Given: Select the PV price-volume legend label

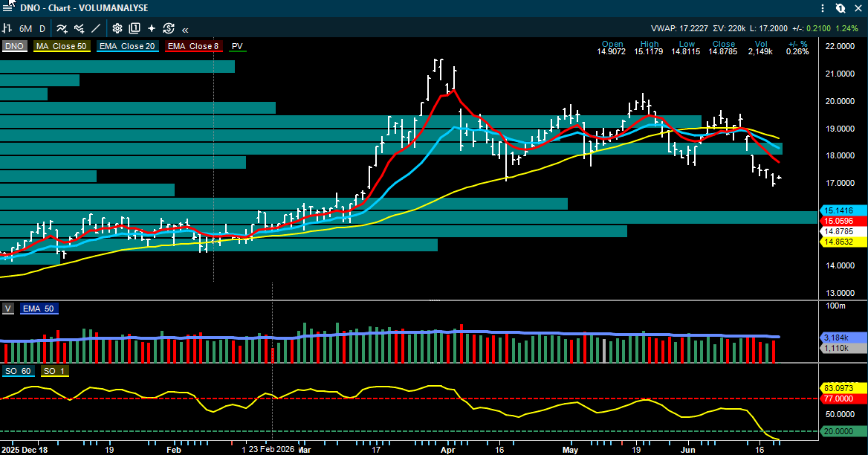Looking at the screenshot, I should (x=238, y=47).
